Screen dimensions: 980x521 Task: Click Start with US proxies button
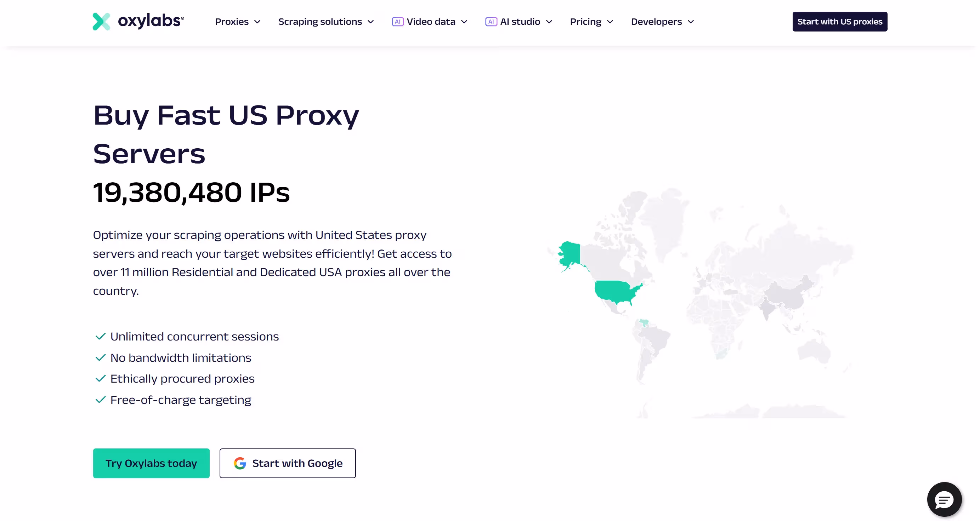[840, 22]
